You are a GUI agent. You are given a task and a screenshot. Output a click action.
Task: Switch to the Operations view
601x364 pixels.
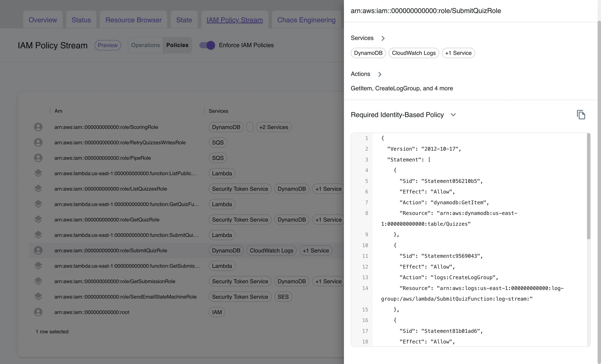(x=145, y=45)
